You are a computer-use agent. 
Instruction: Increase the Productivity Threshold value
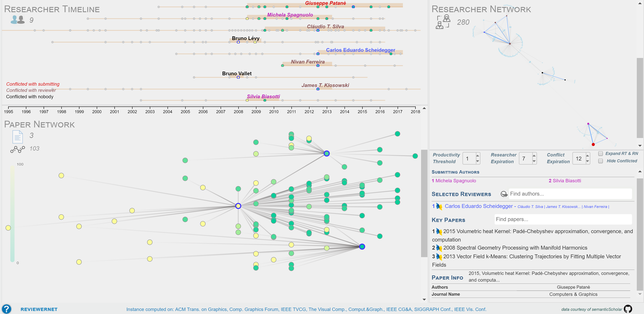[x=478, y=156]
